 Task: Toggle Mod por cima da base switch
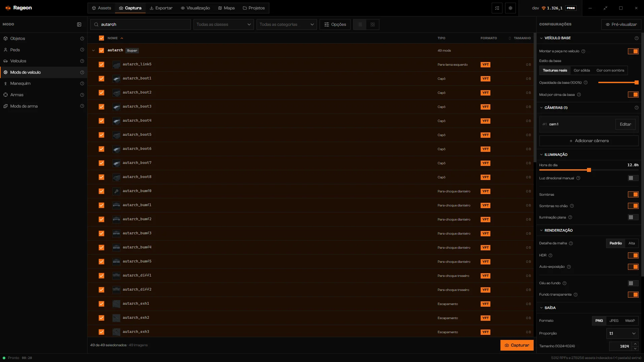[x=633, y=95]
